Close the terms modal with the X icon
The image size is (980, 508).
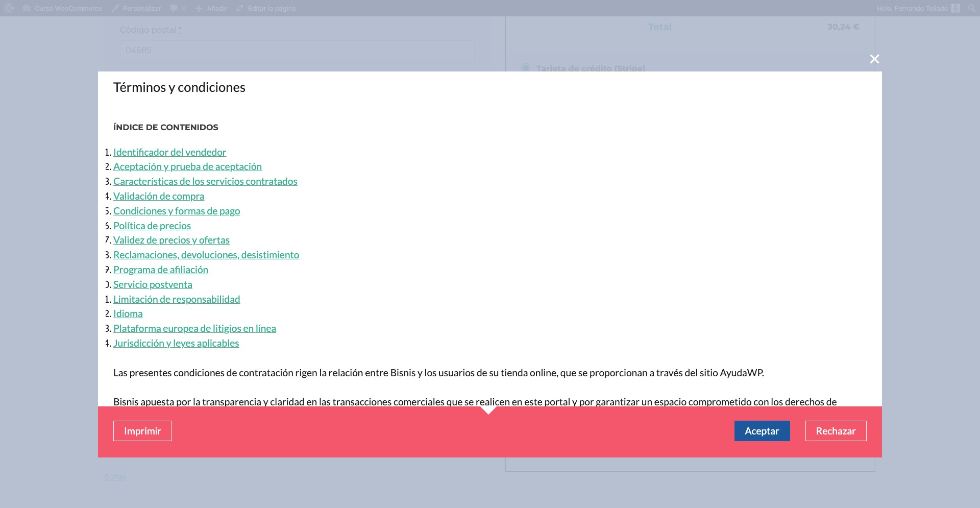click(874, 59)
